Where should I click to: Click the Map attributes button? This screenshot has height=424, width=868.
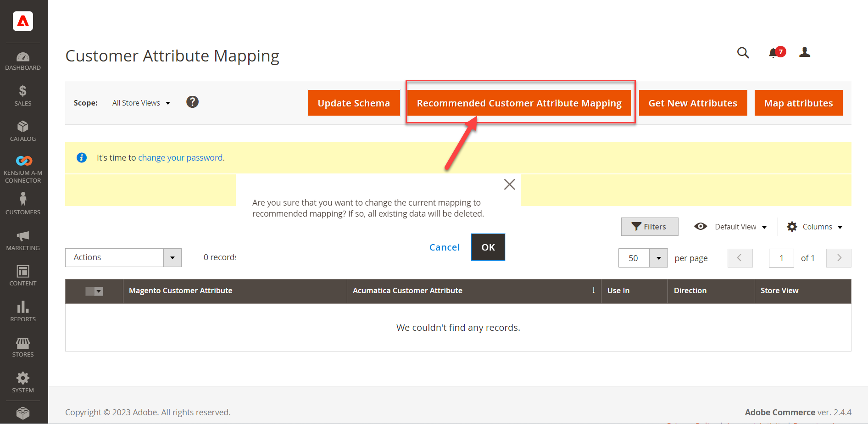[798, 103]
